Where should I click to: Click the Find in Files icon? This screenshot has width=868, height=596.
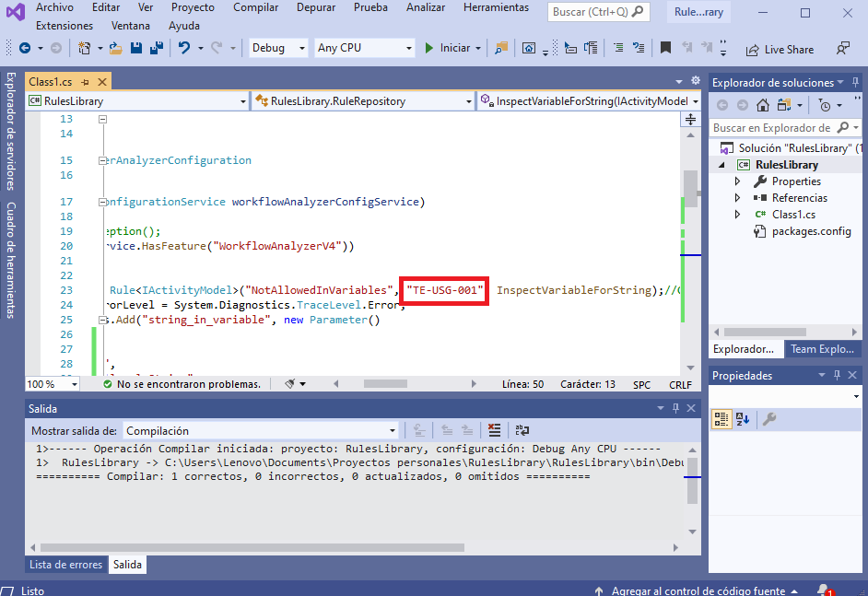point(501,48)
